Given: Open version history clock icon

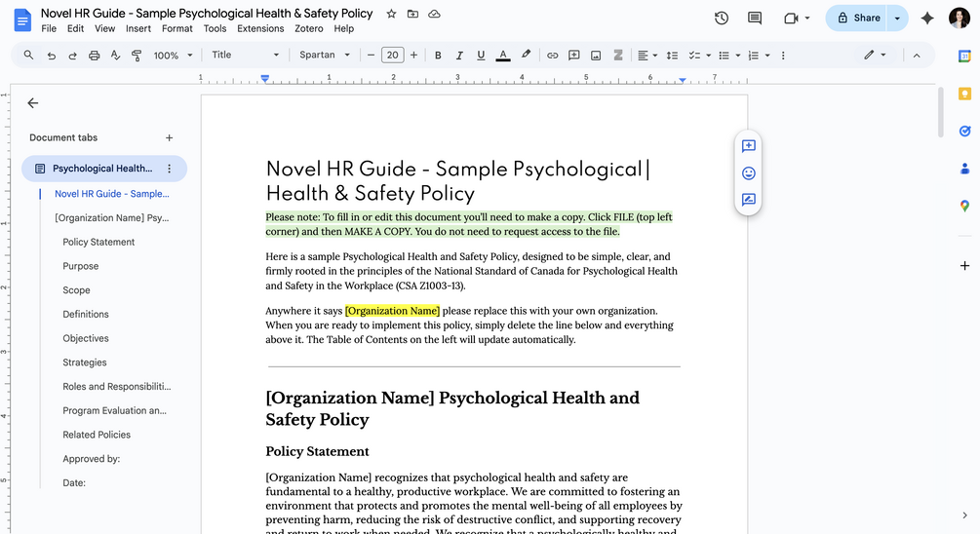Looking at the screenshot, I should (722, 19).
